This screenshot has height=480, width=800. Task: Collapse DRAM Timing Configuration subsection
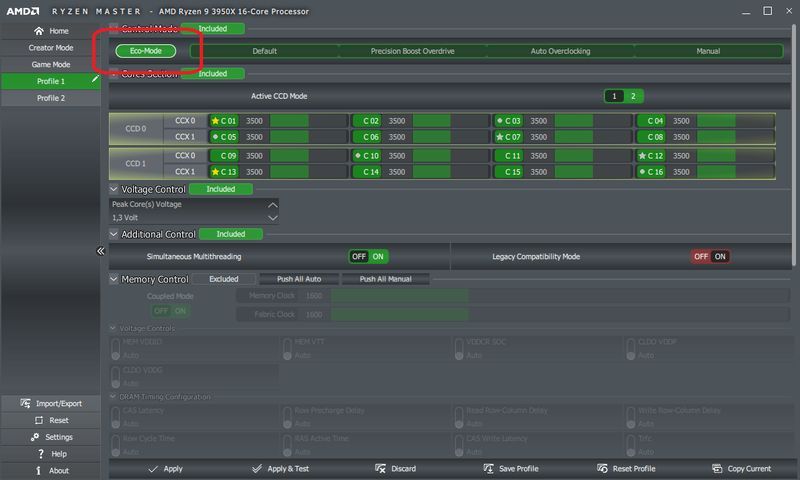113,396
